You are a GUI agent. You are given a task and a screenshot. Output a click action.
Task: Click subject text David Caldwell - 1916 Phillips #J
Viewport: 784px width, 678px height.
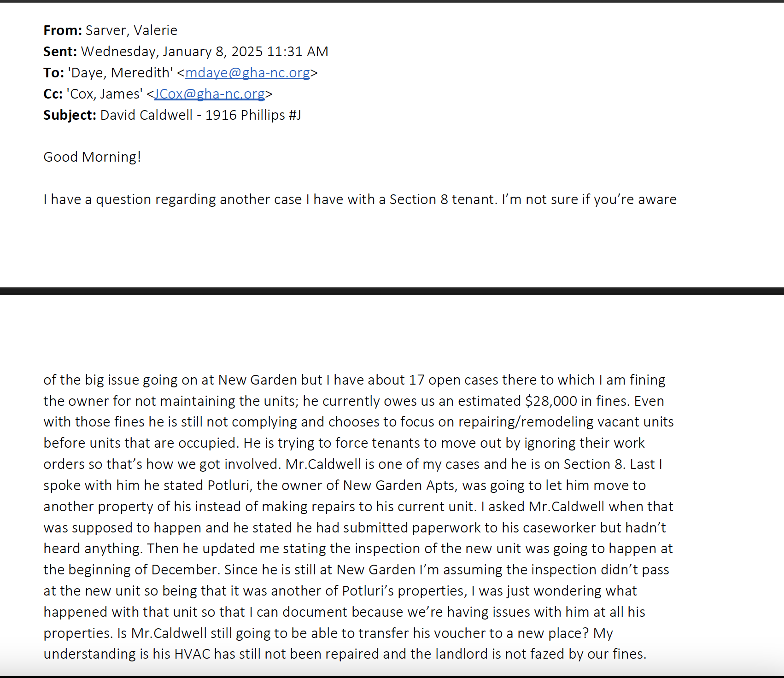tap(201, 115)
